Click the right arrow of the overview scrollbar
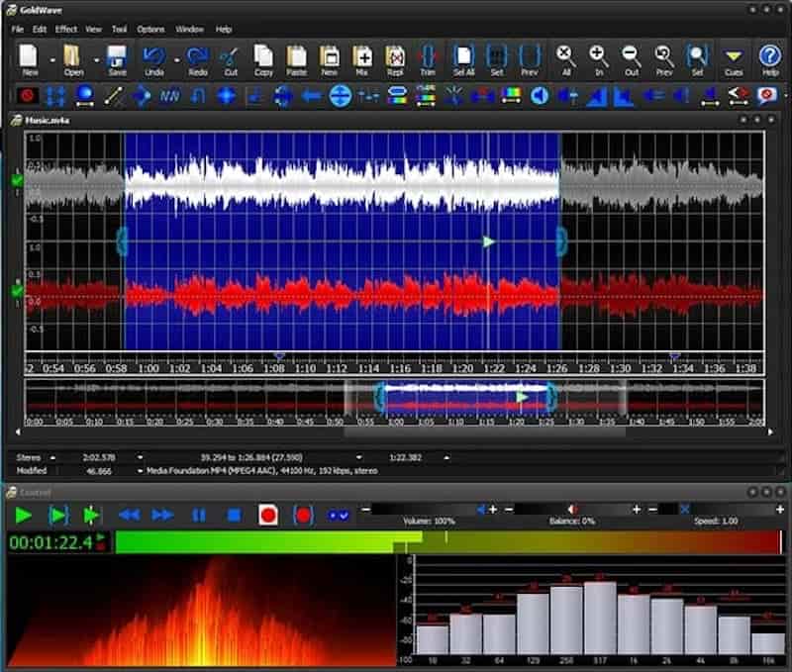Image resolution: width=792 pixels, height=672 pixels. click(x=770, y=432)
